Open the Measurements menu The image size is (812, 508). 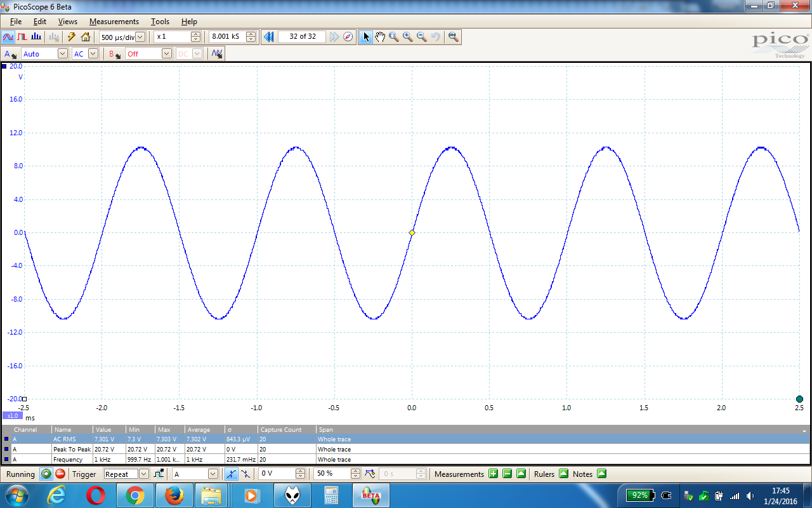pyautogui.click(x=114, y=22)
